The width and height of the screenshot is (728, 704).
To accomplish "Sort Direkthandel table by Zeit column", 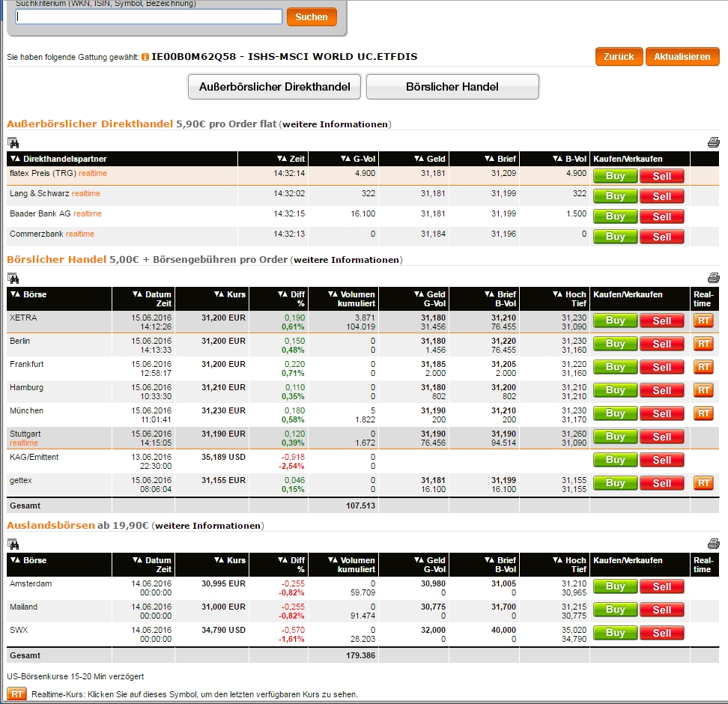I will (x=291, y=159).
